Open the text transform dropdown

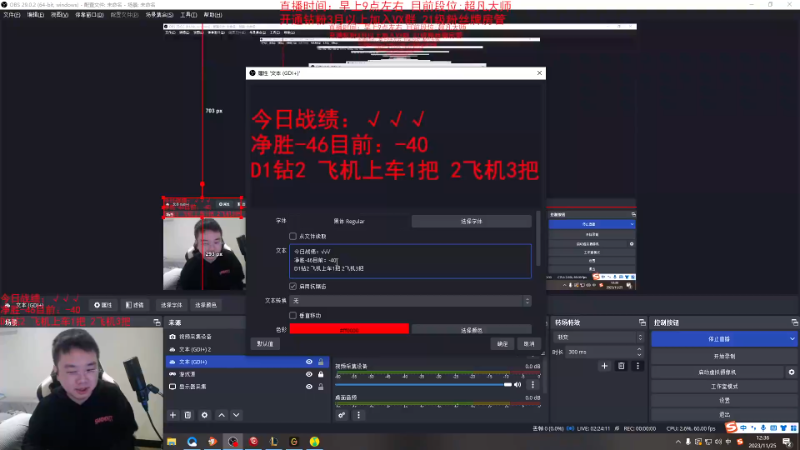point(410,301)
